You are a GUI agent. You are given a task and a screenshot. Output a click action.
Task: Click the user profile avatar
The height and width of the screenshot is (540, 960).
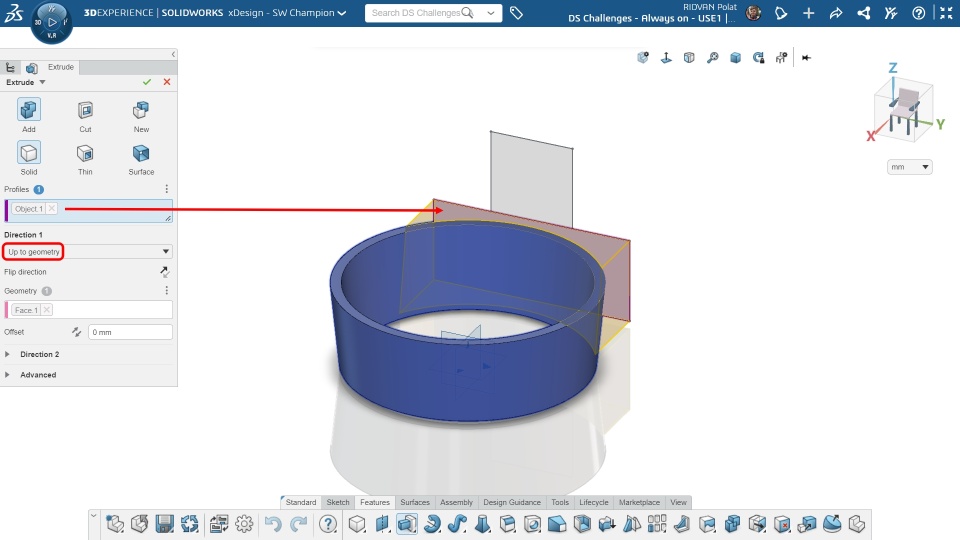754,13
